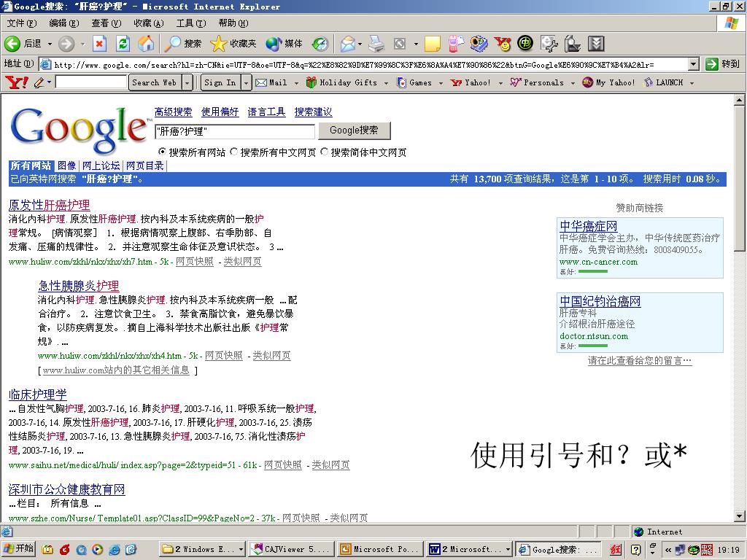Open the Search Web dropdown arrow
Image resolution: width=747 pixels, height=560 pixels.
pos(187,83)
